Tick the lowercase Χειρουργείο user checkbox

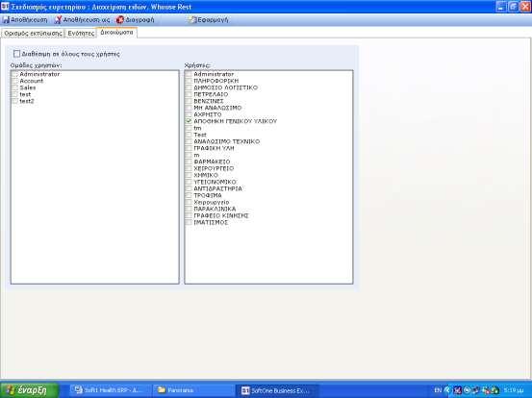pos(189,202)
